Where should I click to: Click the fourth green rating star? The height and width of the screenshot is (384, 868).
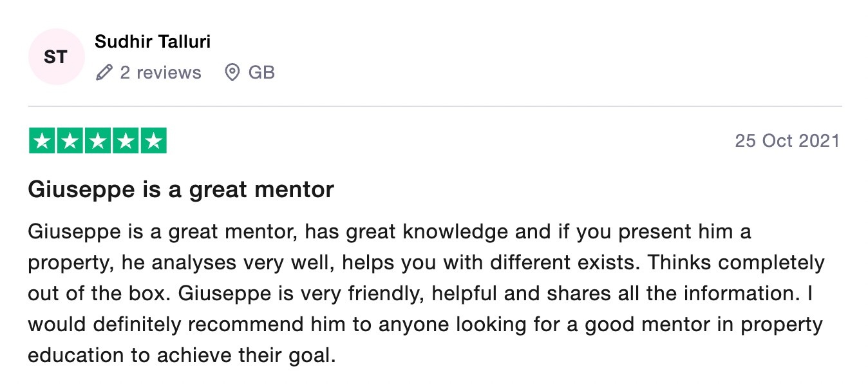126,141
